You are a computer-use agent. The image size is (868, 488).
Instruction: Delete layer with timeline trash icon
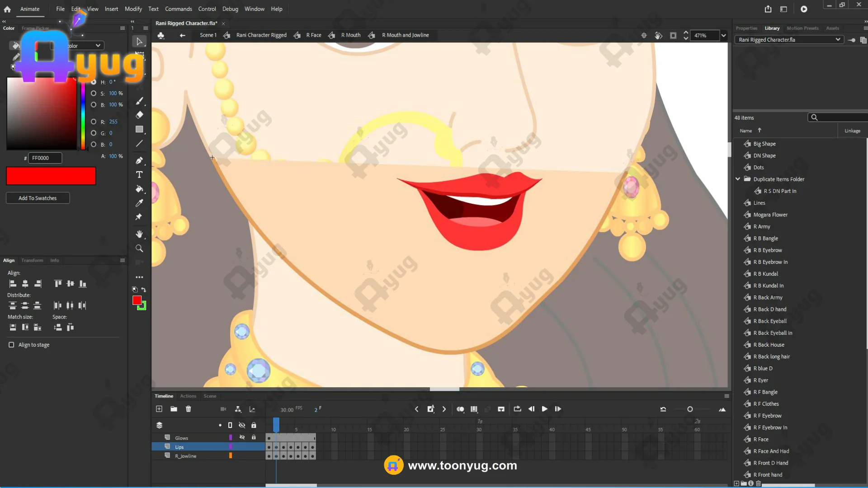point(189,409)
